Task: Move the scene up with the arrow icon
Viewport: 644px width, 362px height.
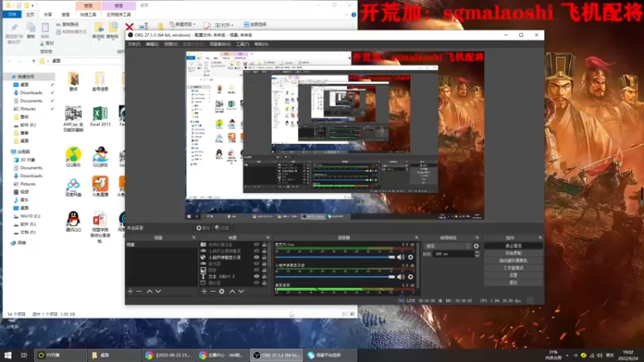Action: click(150, 291)
